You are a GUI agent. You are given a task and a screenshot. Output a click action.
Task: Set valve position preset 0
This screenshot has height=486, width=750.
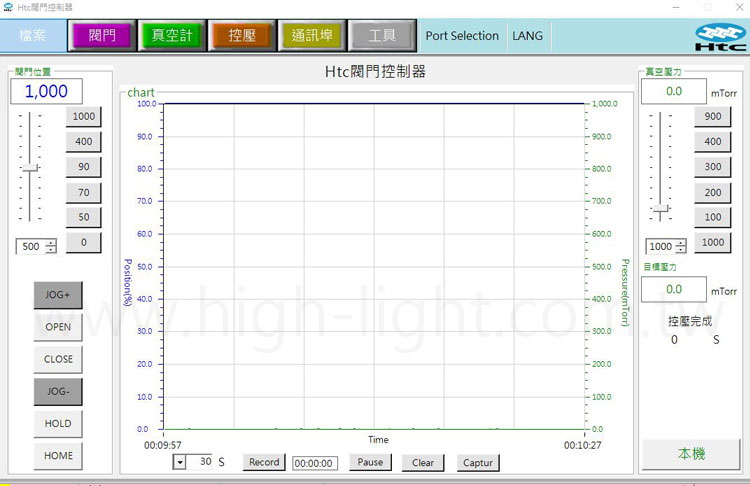pos(84,243)
